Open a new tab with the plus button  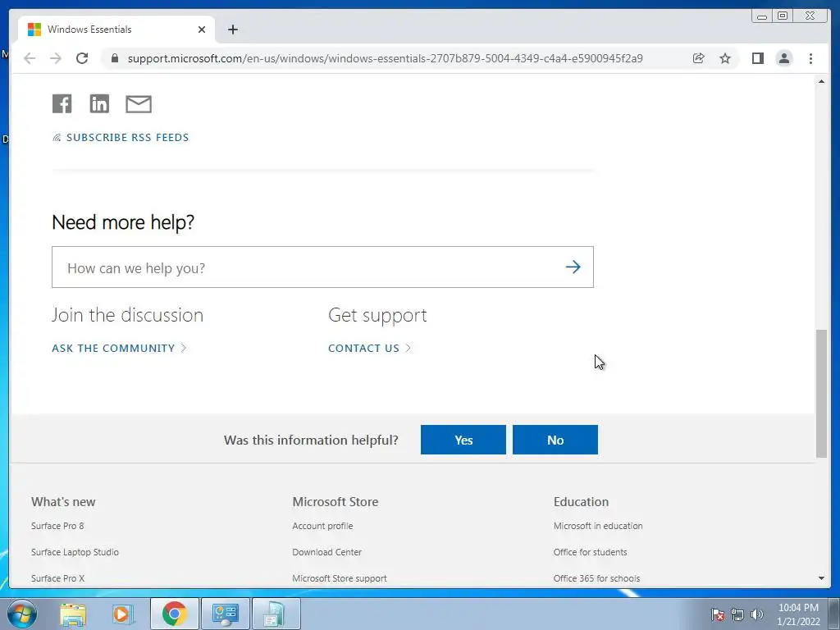[x=232, y=30]
